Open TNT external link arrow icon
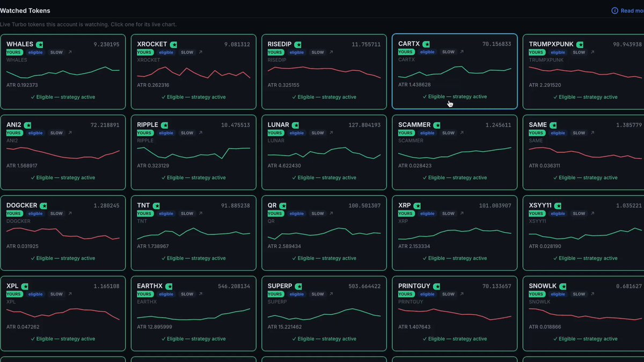 [x=201, y=213]
